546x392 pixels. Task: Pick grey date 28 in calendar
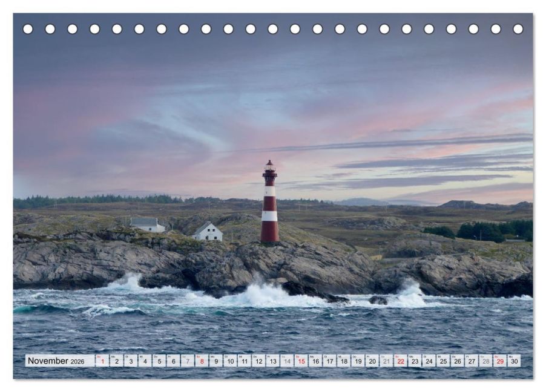[485, 361]
